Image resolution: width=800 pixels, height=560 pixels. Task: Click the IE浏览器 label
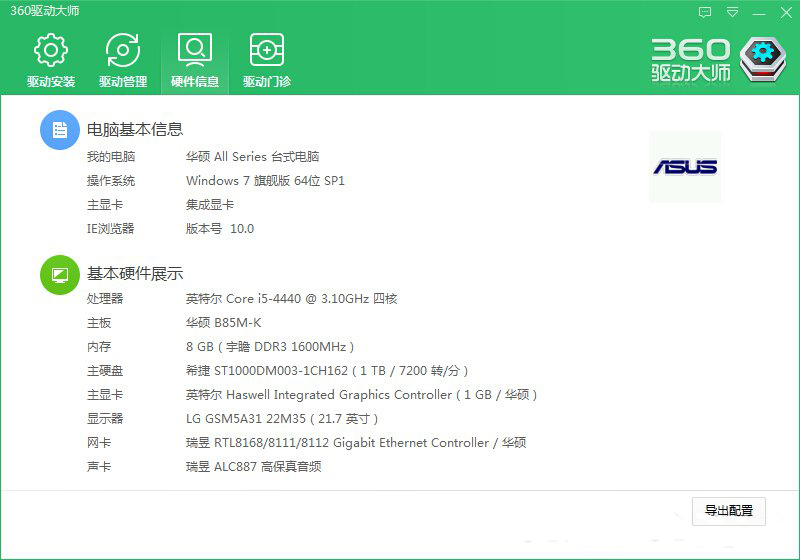(x=110, y=228)
